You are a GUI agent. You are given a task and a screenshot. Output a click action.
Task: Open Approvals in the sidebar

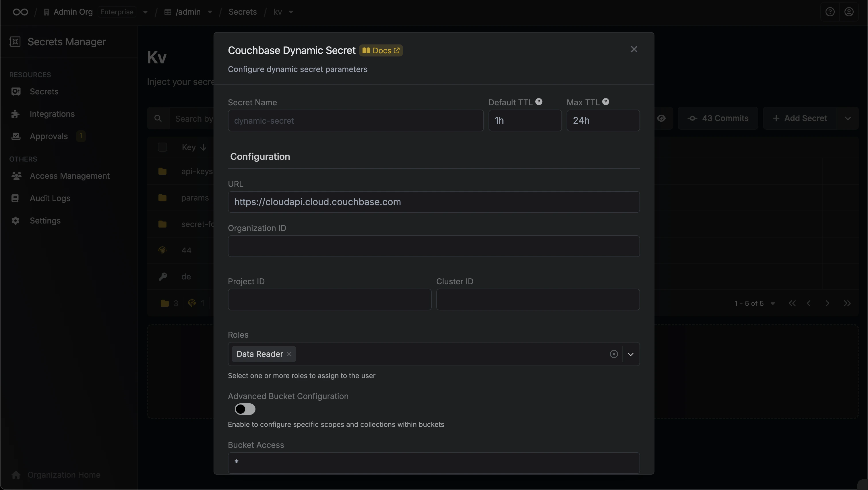(x=49, y=136)
